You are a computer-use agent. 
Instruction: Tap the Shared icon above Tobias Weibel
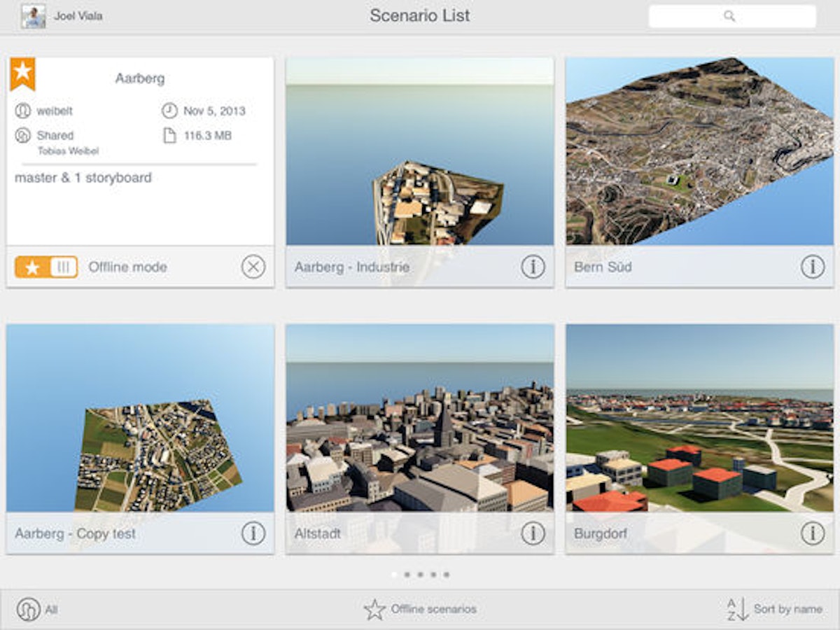pos(21,134)
